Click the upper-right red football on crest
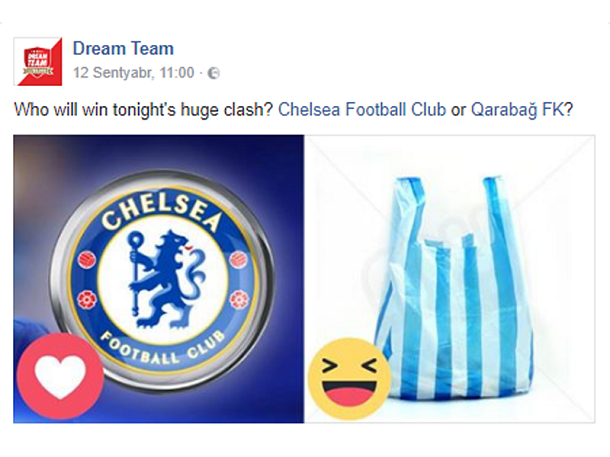 (x=238, y=259)
